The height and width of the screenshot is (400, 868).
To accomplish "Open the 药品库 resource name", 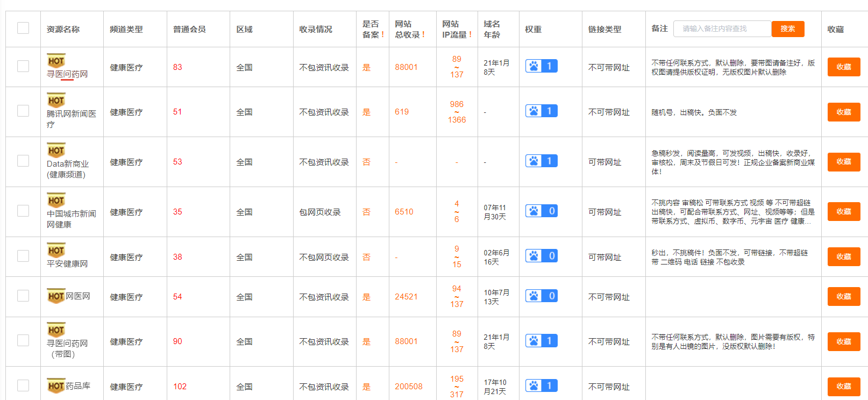I will (78, 386).
